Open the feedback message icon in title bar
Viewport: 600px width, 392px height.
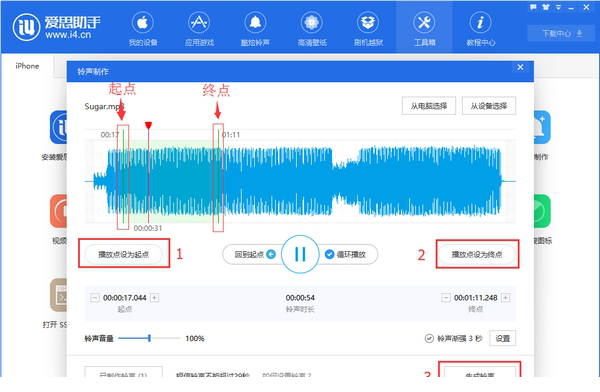tap(533, 7)
